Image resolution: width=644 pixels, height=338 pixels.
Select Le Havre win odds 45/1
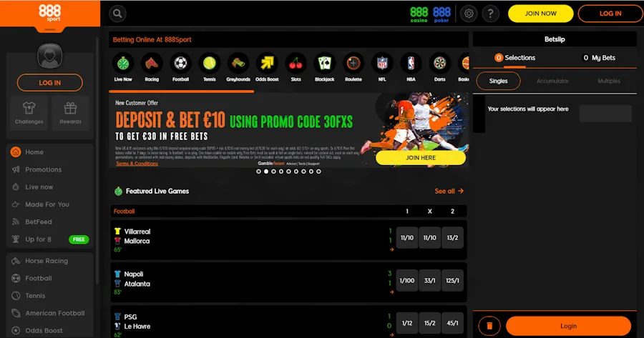[x=453, y=323]
